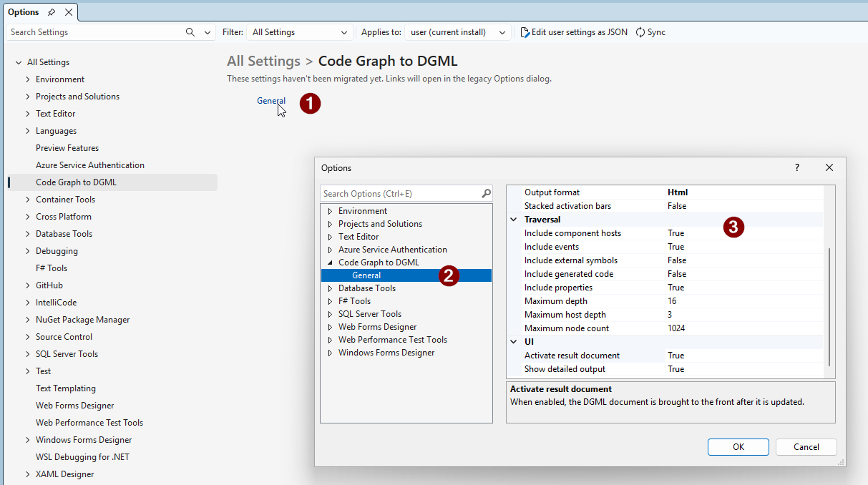Select Include external symbols property row
This screenshot has width=868, height=485.
[665, 260]
